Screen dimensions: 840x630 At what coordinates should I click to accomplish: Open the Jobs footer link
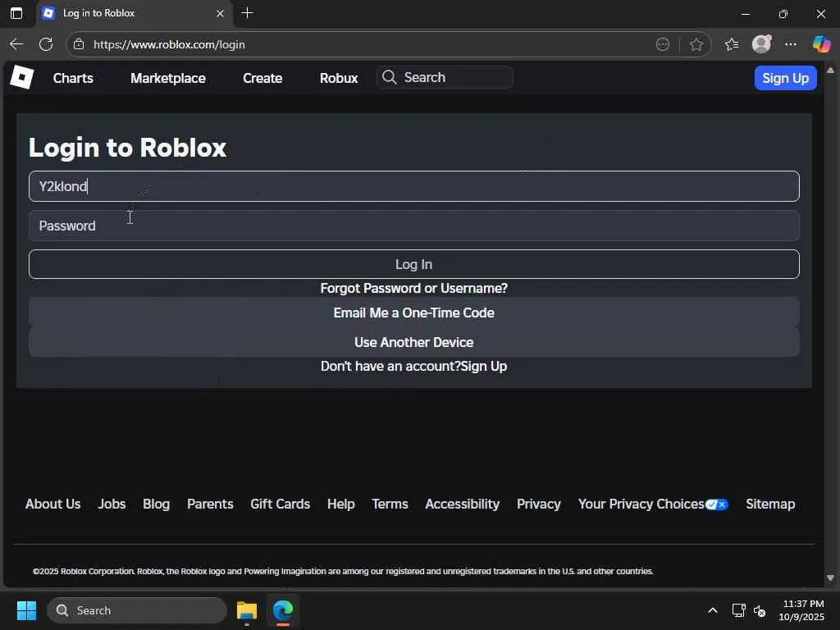coord(112,504)
